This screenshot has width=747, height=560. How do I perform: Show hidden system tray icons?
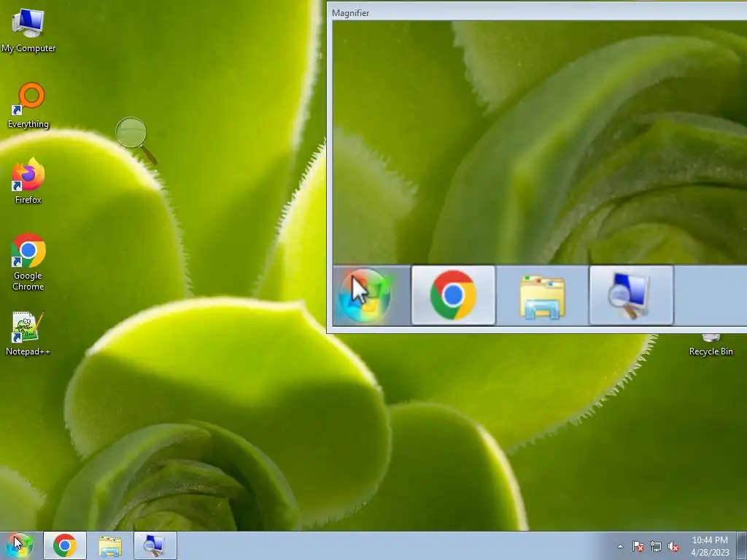coord(620,546)
